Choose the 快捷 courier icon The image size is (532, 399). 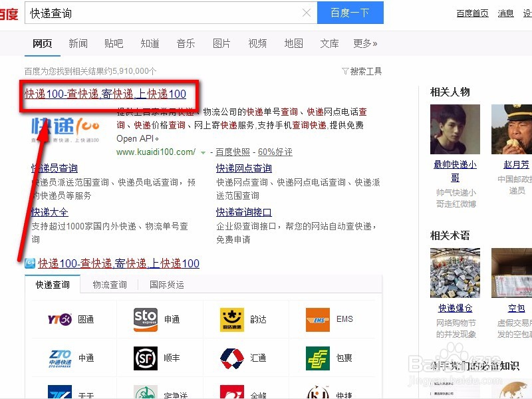(x=318, y=392)
